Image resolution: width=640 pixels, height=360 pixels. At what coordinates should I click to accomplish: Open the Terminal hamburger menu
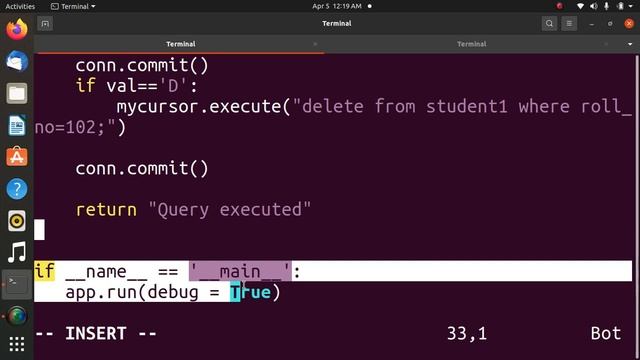coord(569,24)
